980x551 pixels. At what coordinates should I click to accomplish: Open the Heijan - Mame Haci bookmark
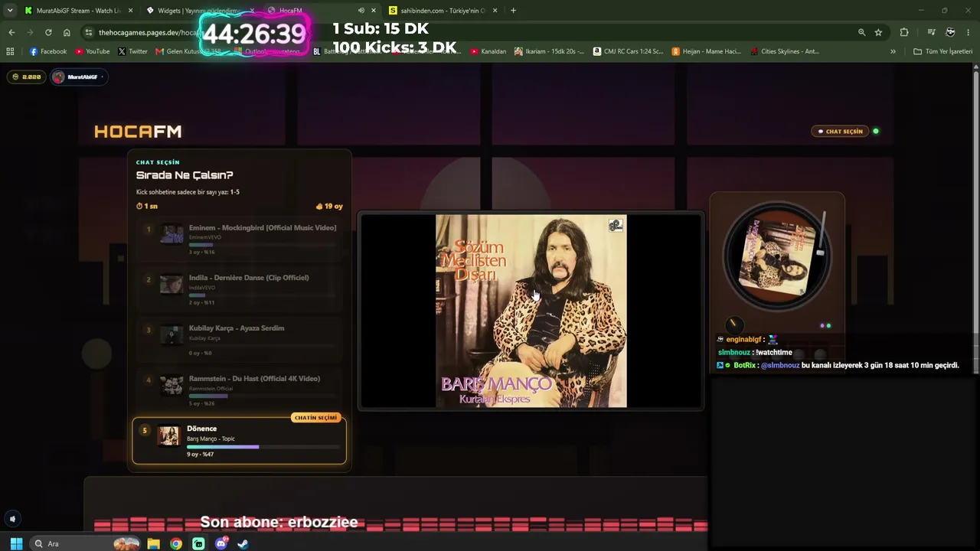[x=706, y=51]
